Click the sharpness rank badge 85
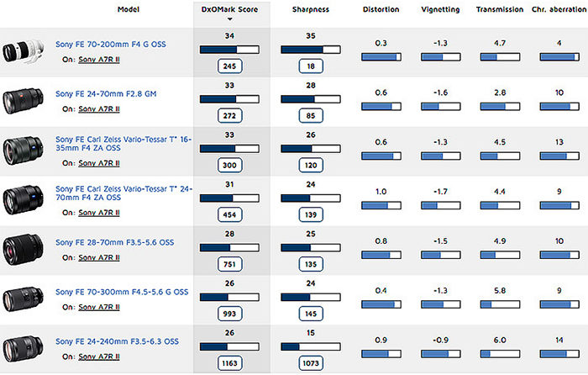588x375 pixels. (x=311, y=116)
